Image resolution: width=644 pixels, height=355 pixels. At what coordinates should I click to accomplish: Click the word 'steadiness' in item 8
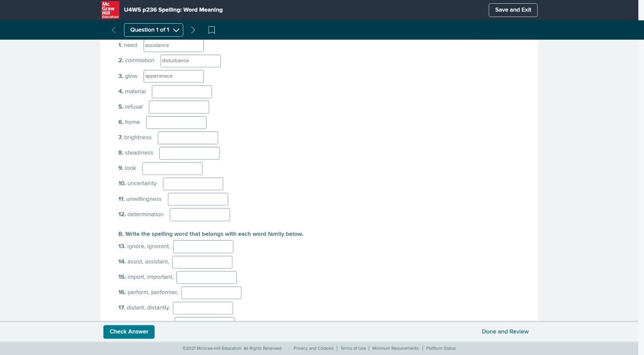139,153
